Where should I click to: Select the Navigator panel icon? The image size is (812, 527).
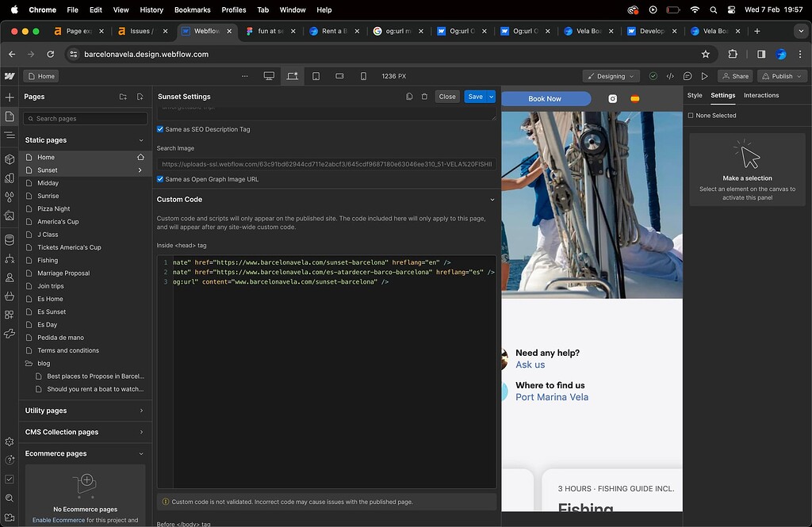tap(9, 136)
